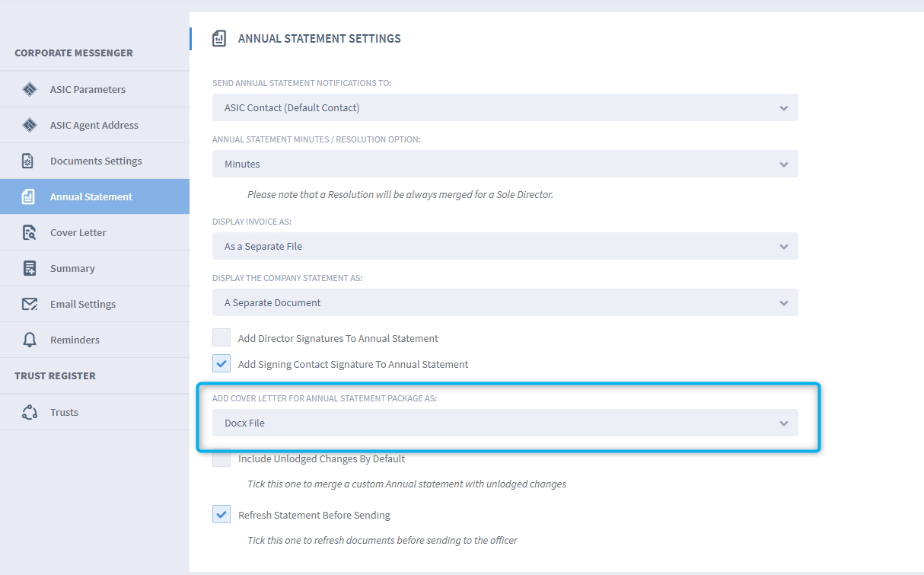Screen dimensions: 924x575
Task: Open ASIC Agent Address menu item
Action: pyautogui.click(x=94, y=125)
